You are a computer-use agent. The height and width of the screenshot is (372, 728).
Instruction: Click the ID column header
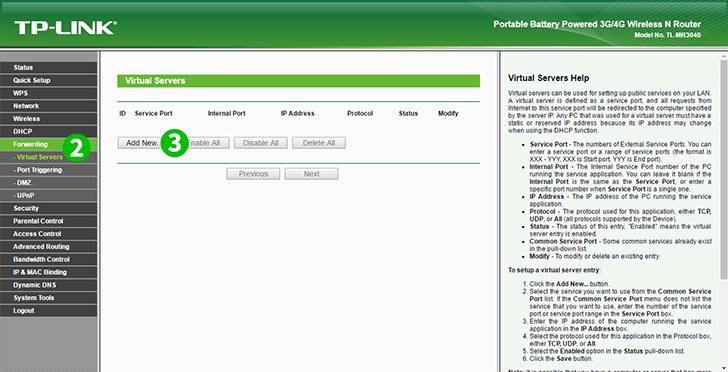coord(123,113)
